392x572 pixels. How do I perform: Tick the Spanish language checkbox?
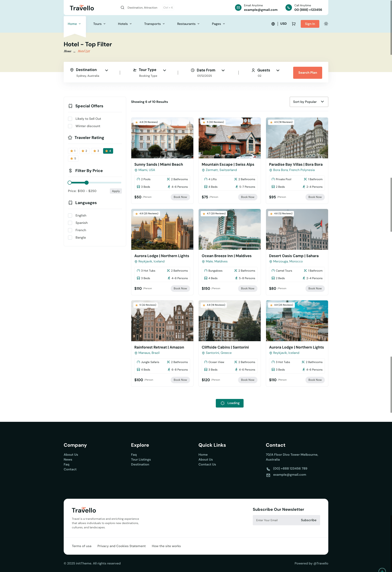pos(70,223)
